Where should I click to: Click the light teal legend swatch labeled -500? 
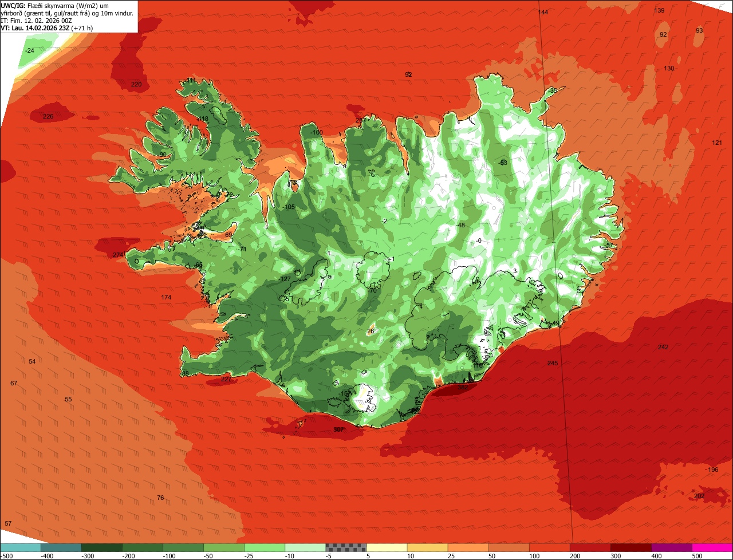(x=20, y=547)
